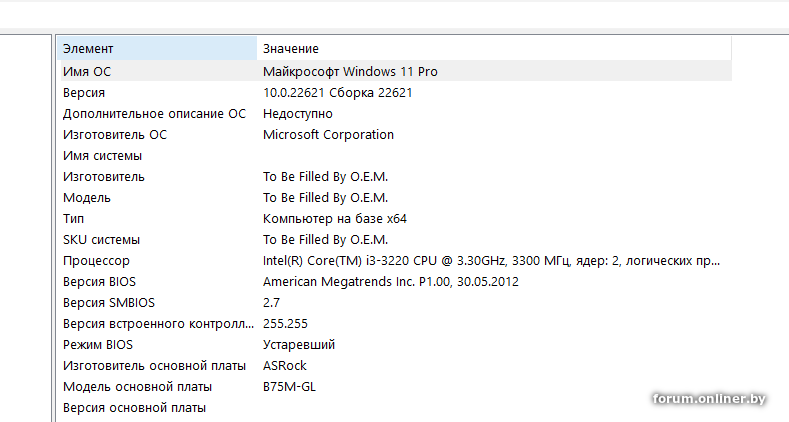
Task: Select the SKU системы row
Action: 396,240
